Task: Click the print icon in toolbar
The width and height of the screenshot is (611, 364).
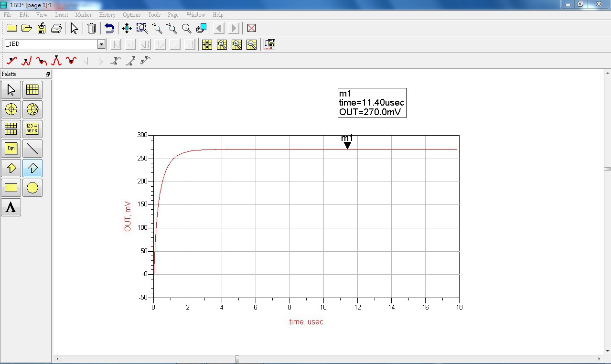Action: (x=56, y=28)
